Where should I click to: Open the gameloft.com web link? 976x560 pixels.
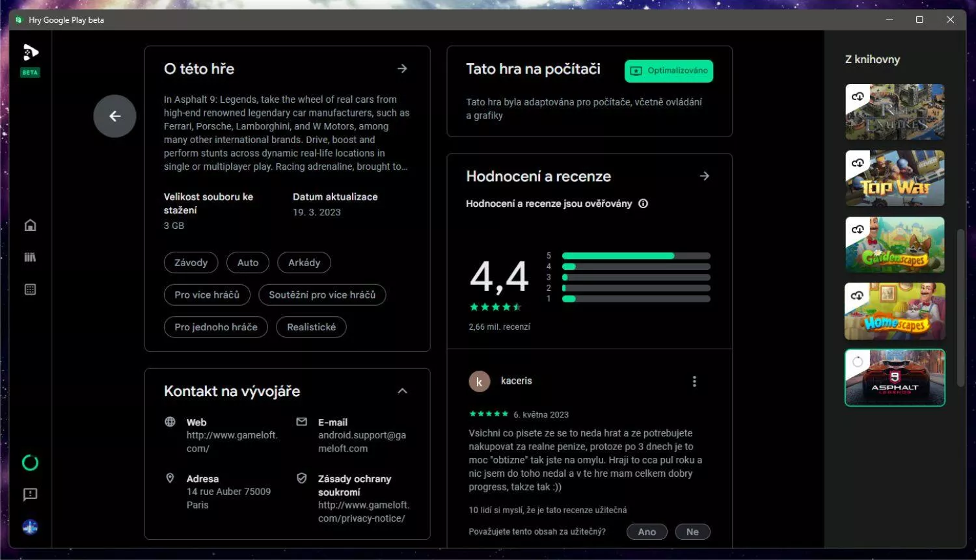(x=232, y=442)
